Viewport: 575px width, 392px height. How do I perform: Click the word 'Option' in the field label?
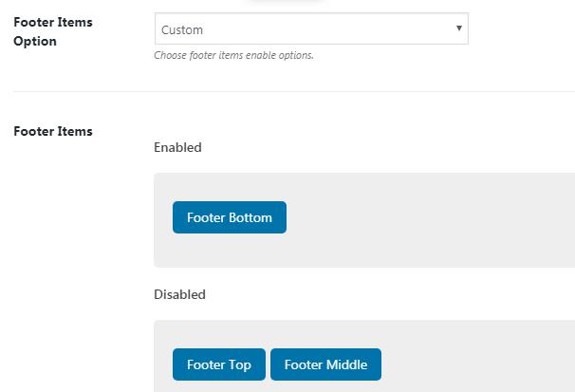[35, 42]
